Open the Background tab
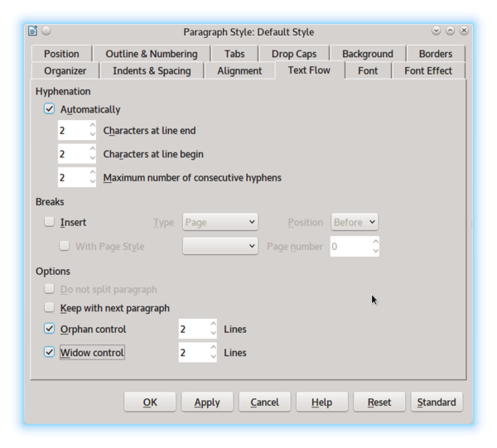 [x=368, y=54]
